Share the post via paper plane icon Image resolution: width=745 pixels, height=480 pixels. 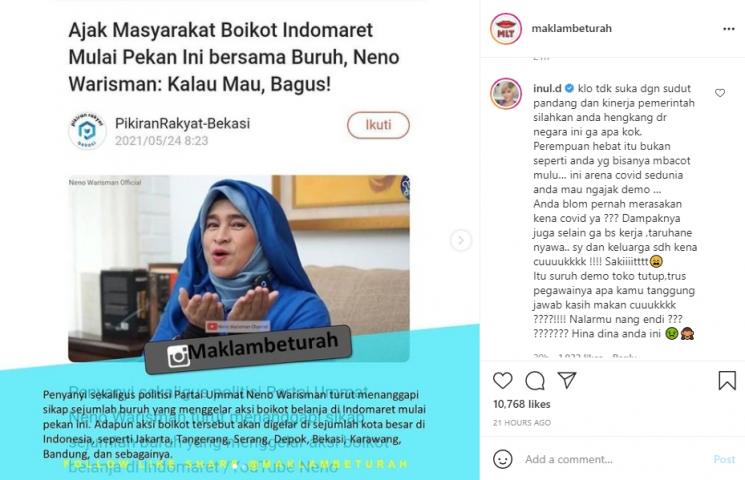tap(567, 380)
